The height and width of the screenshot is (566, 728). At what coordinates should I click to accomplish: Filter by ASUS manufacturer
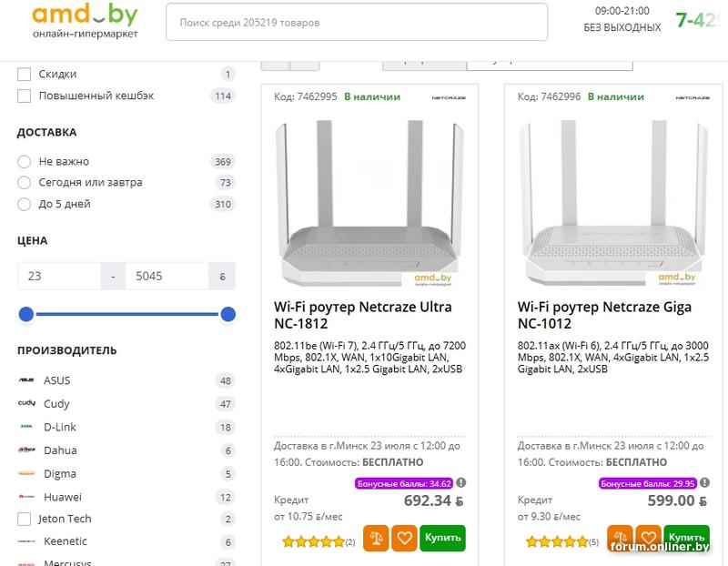pyautogui.click(x=57, y=380)
